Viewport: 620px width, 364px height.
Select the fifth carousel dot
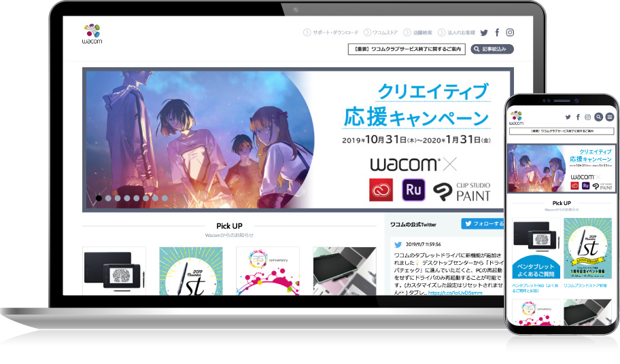(137, 198)
